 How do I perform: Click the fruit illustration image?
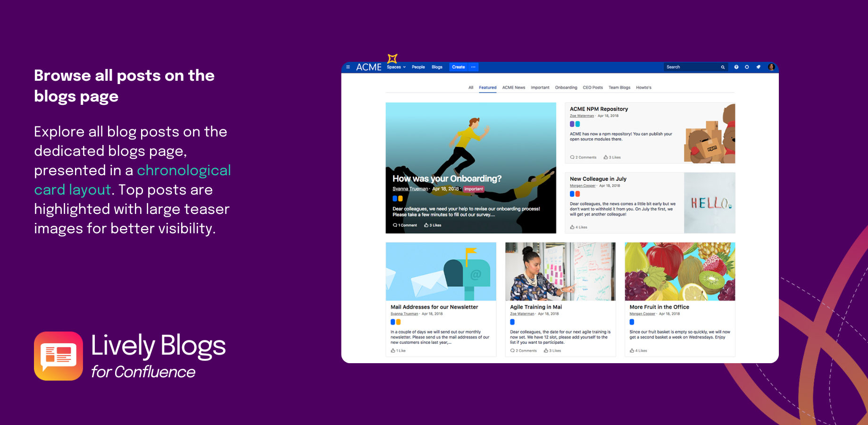point(680,272)
